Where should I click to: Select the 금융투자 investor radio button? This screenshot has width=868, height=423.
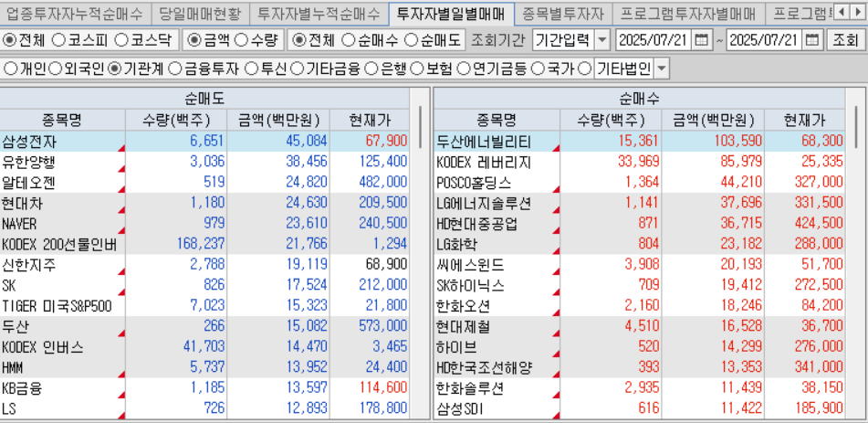[174, 69]
